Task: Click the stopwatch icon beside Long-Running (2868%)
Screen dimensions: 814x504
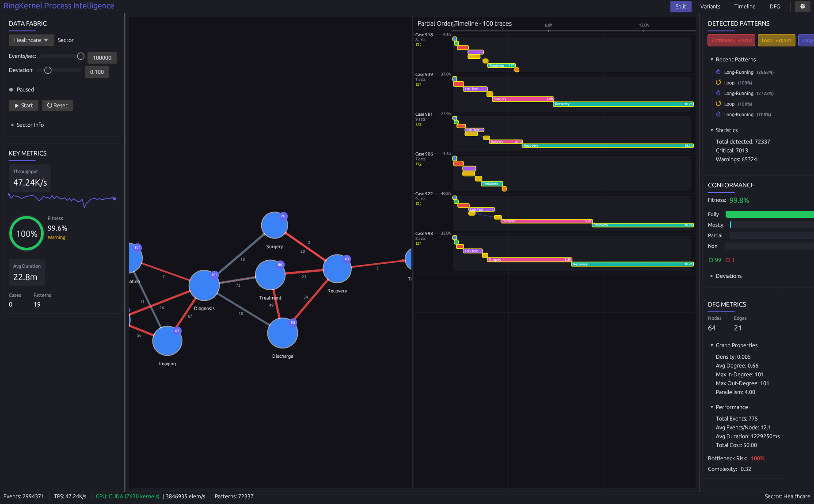Action: tap(718, 72)
